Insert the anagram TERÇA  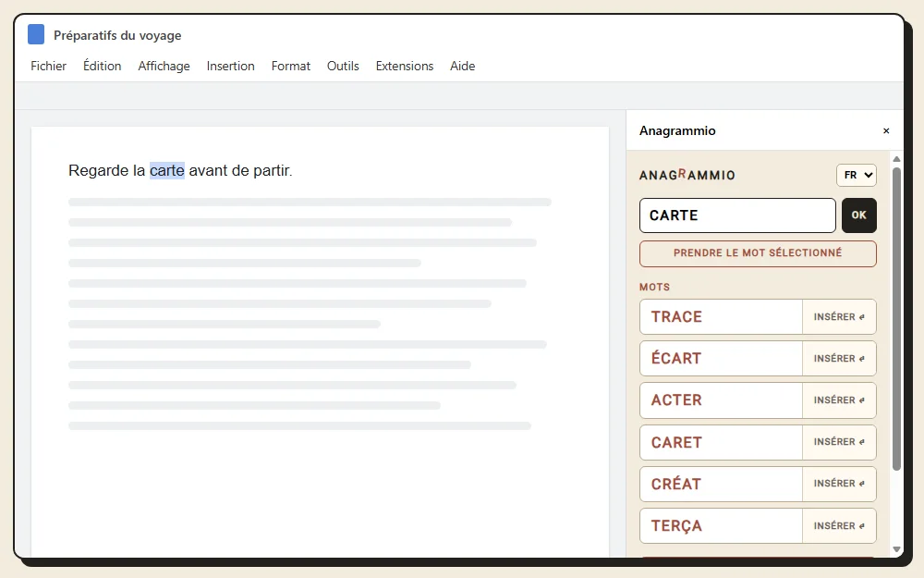839,525
